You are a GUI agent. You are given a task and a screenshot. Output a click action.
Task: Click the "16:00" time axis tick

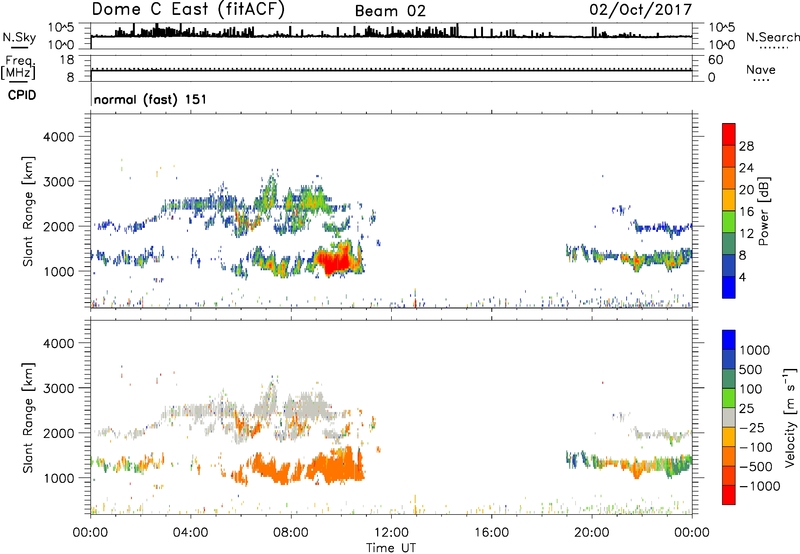[x=491, y=533]
